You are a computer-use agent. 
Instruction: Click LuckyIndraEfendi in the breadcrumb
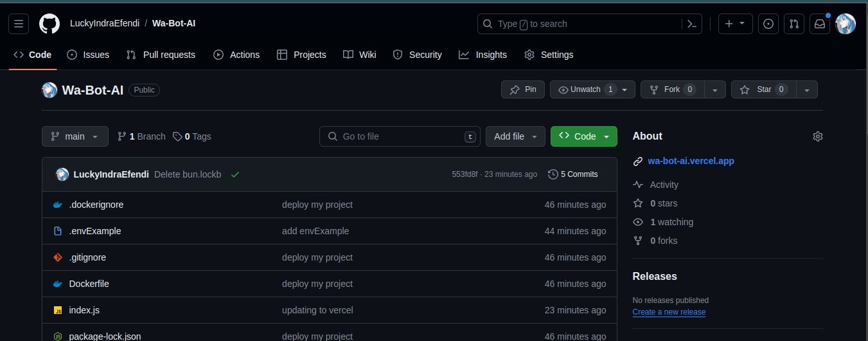(104, 24)
